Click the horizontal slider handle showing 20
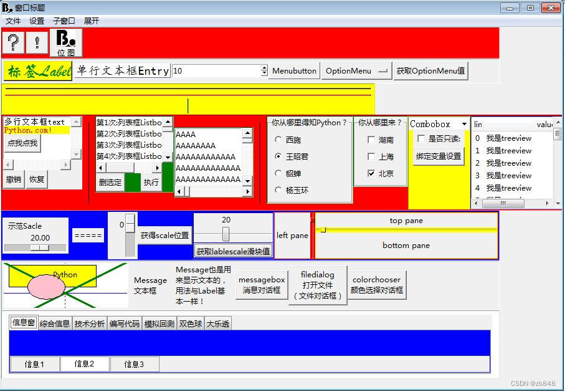Screen dimensions: 565x392 (x=226, y=234)
